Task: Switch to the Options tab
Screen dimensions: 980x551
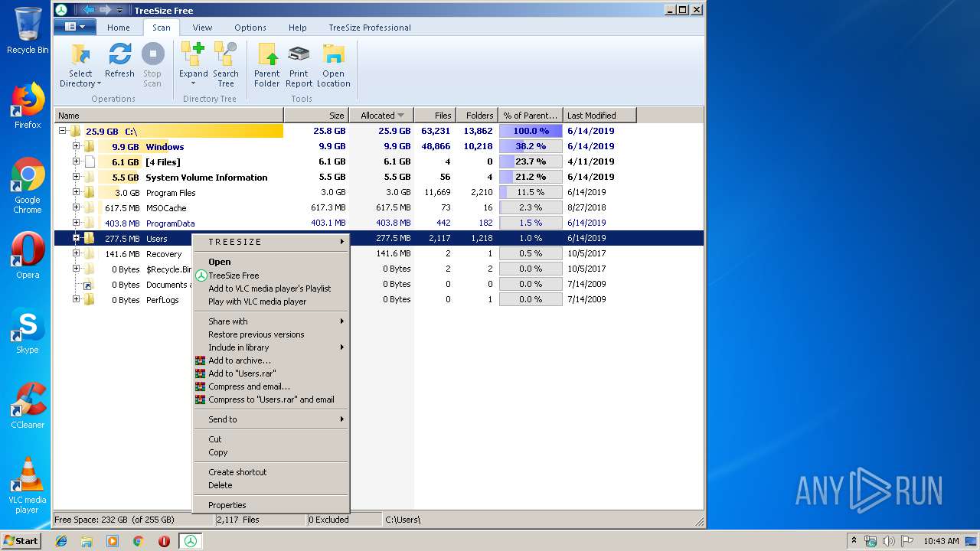Action: click(x=250, y=28)
